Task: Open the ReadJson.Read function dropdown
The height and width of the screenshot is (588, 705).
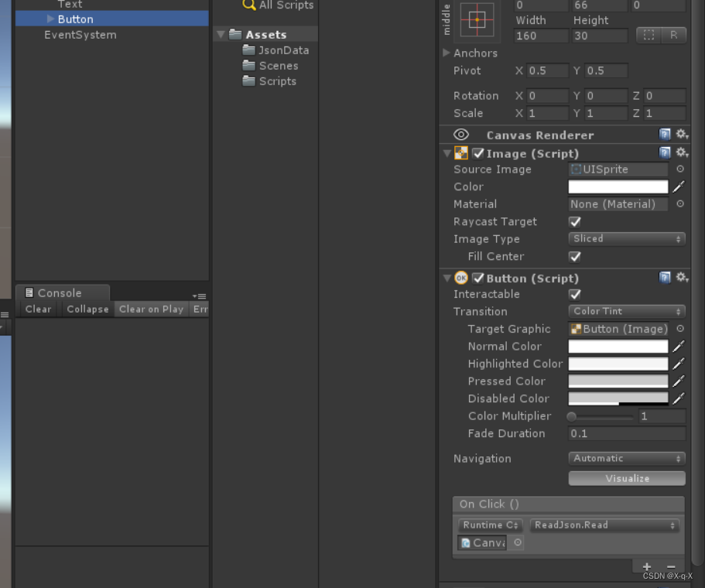Action: 604,525
